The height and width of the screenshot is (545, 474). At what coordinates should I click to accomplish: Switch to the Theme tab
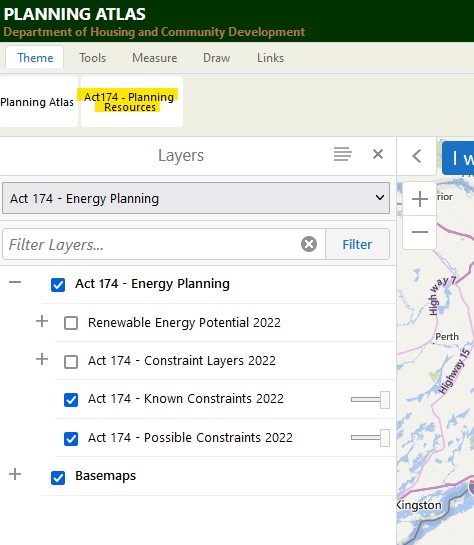[x=35, y=58]
